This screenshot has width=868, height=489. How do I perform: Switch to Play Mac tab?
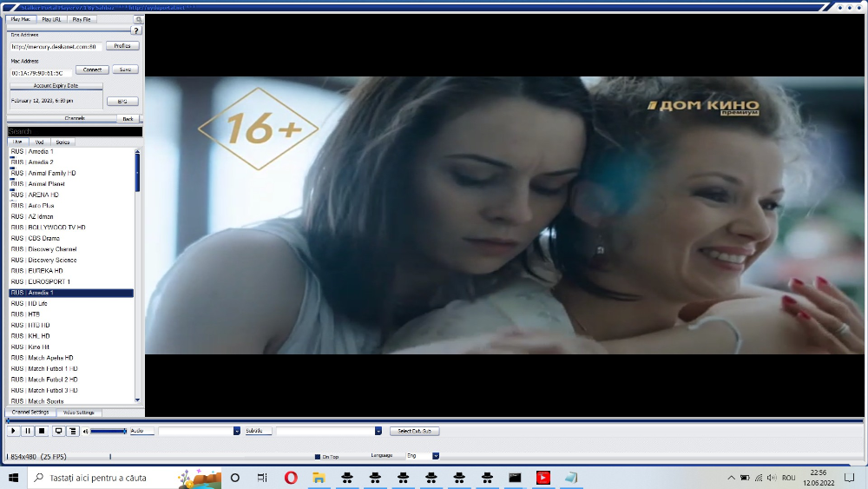coord(21,19)
